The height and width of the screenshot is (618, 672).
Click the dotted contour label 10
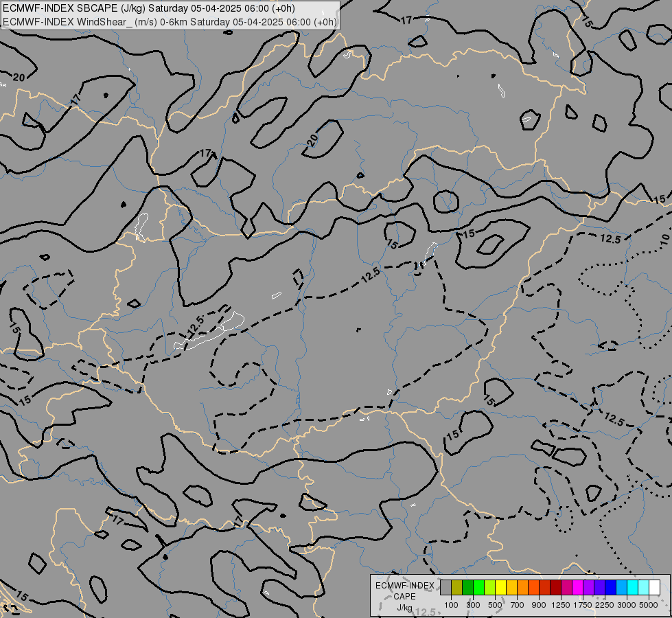(x=664, y=240)
